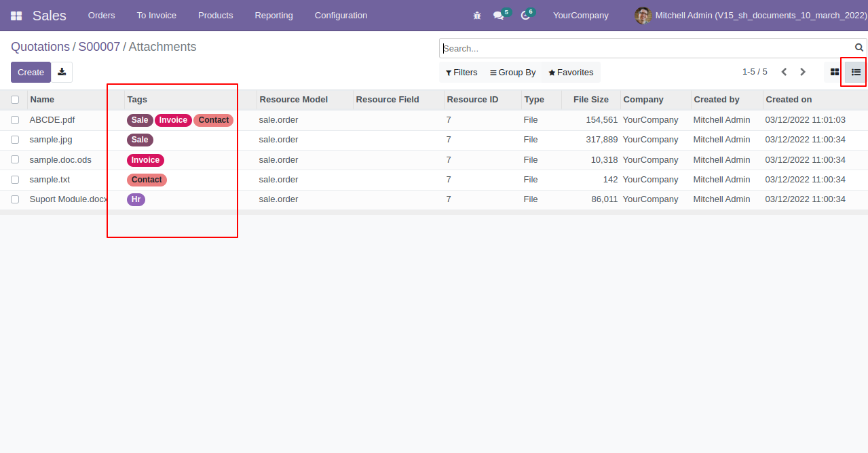This screenshot has width=868, height=453.
Task: Open the activities clock icon with badge 6
Action: (x=527, y=15)
